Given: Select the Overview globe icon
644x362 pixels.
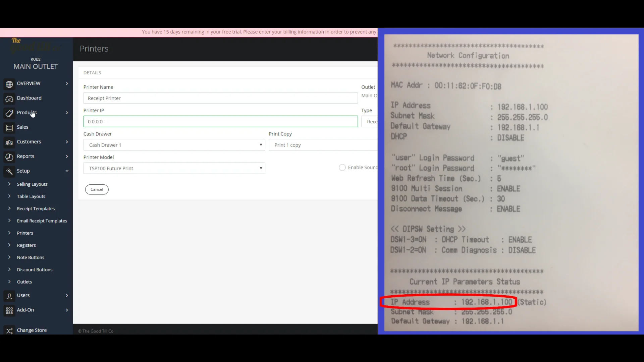Looking at the screenshot, I should 9,84.
